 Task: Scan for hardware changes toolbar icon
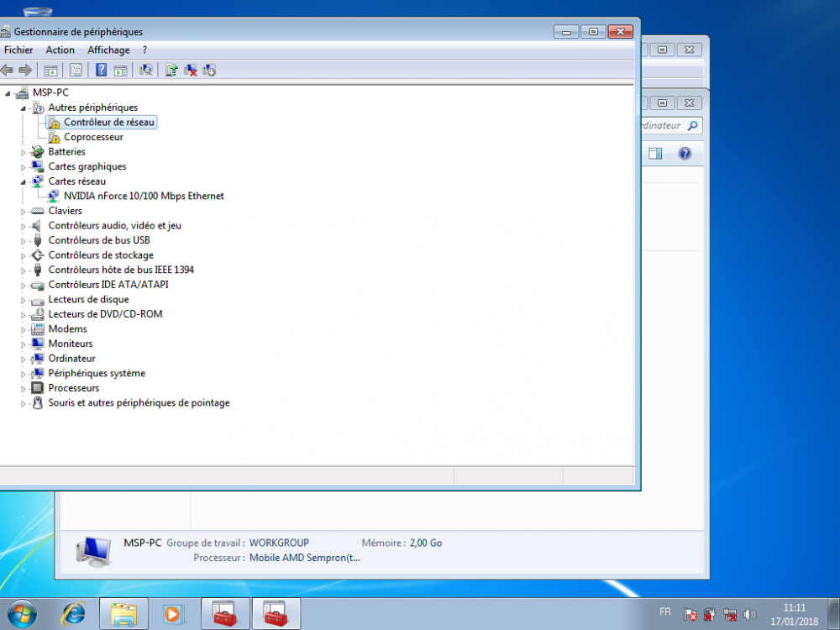(145, 70)
